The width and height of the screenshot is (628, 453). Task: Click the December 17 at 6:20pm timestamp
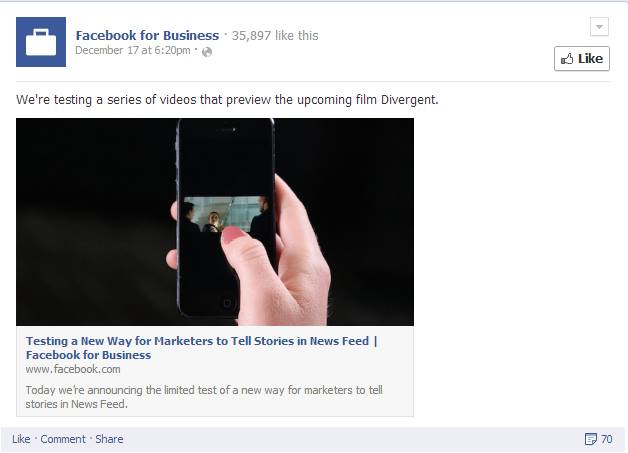133,50
